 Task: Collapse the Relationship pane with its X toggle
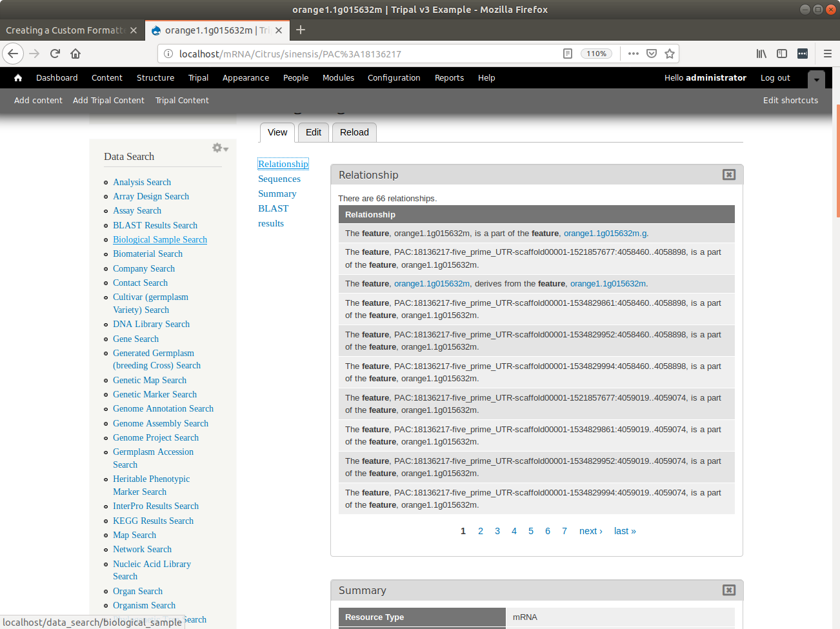[x=728, y=175]
